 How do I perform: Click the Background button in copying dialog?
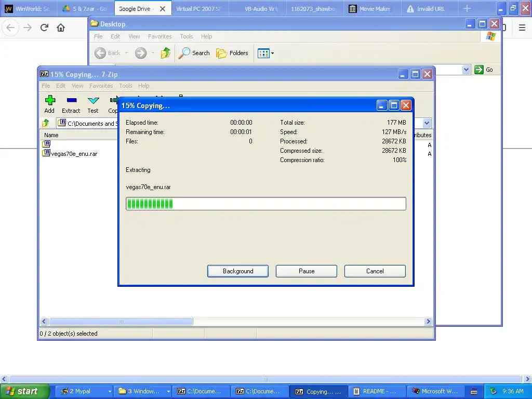pos(238,271)
